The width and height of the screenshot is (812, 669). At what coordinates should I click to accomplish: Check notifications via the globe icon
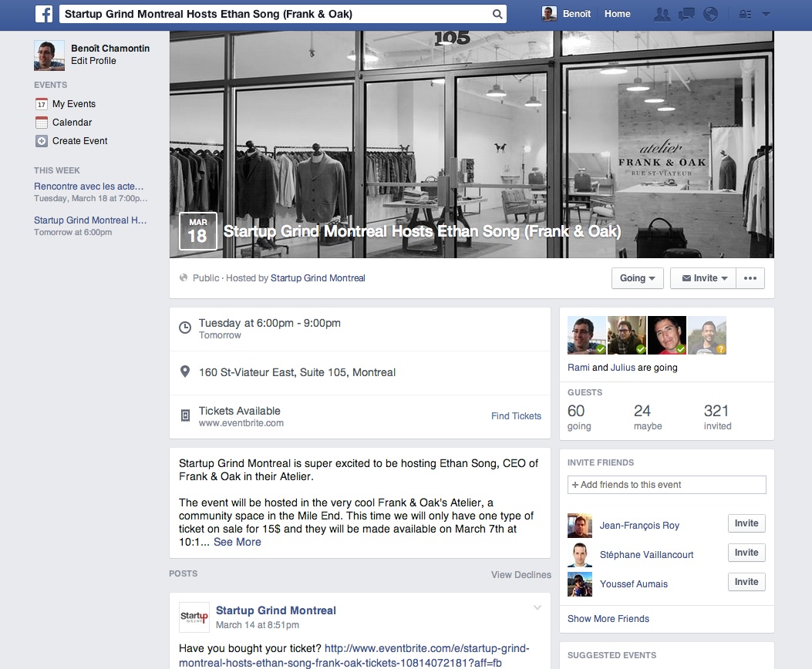click(710, 13)
